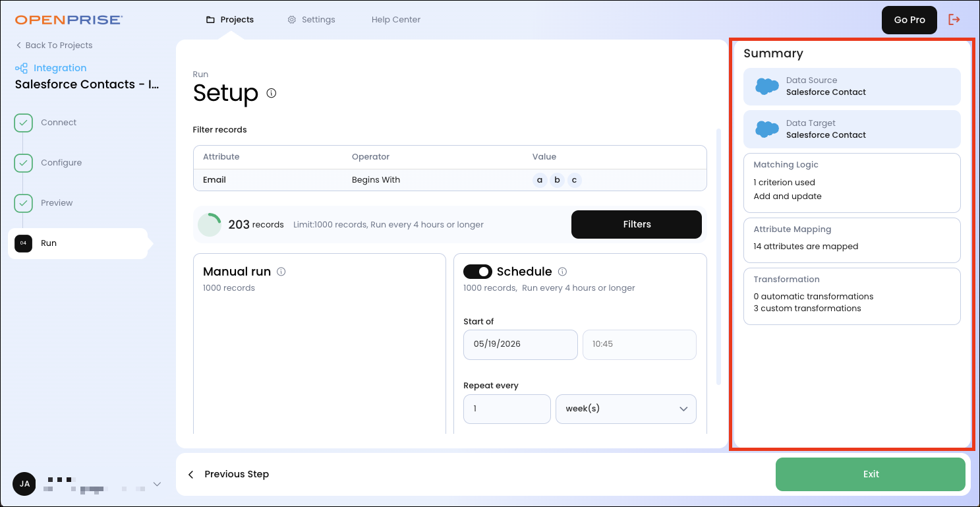Open the Projects tab
The width and height of the screenshot is (980, 507).
[230, 20]
